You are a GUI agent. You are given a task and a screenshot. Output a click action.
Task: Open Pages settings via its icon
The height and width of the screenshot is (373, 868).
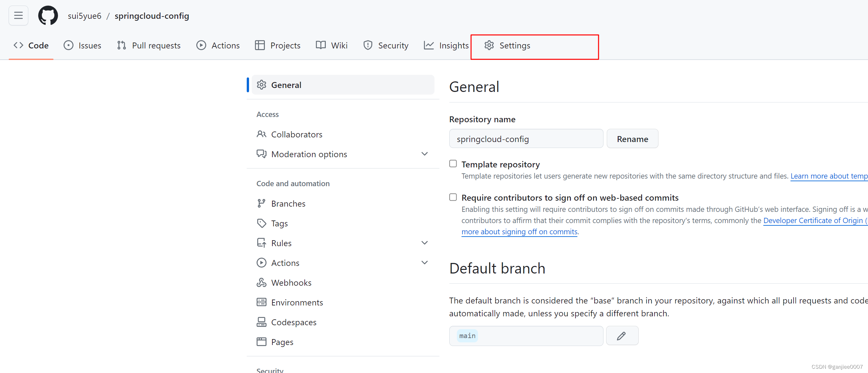262,341
